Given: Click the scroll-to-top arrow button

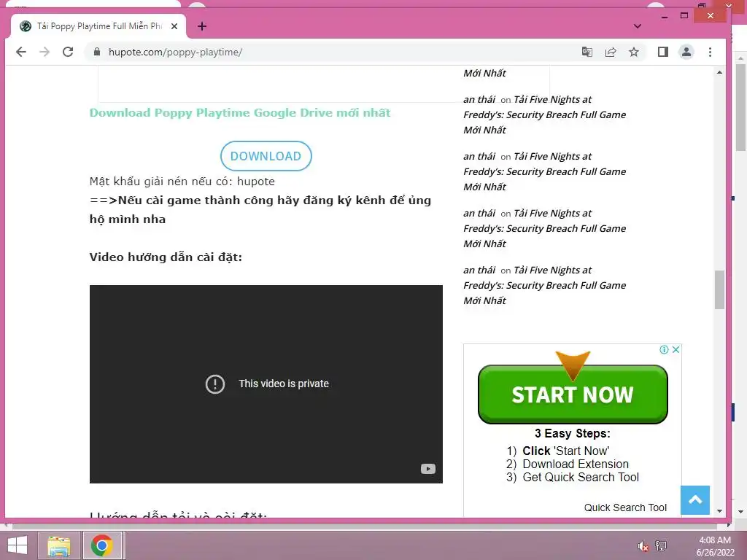Looking at the screenshot, I should (695, 500).
